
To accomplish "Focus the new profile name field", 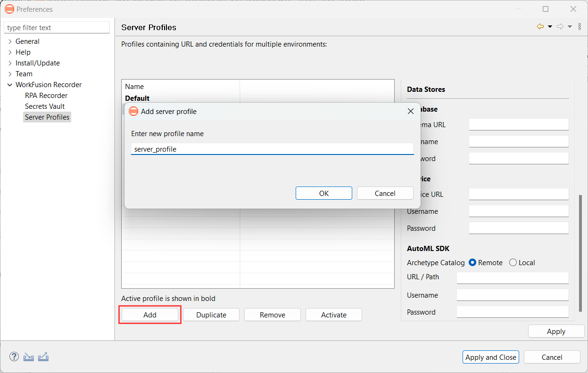I will [x=273, y=149].
